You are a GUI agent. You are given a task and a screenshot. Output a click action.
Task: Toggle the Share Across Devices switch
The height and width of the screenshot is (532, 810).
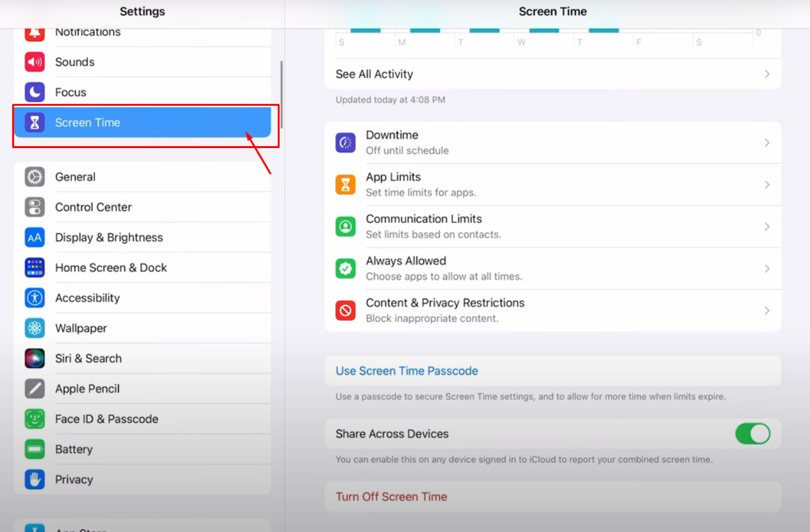752,434
